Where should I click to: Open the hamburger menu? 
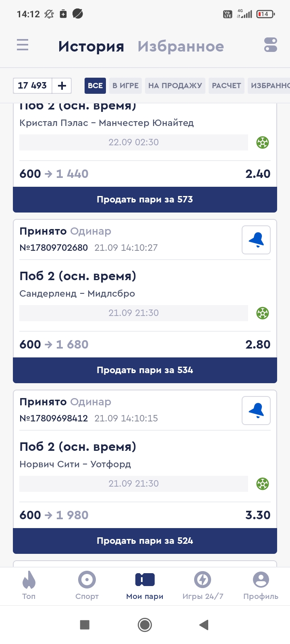(x=23, y=45)
